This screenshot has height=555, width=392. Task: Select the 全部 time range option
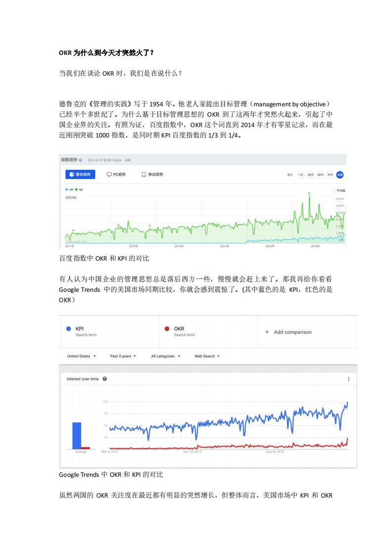340,175
